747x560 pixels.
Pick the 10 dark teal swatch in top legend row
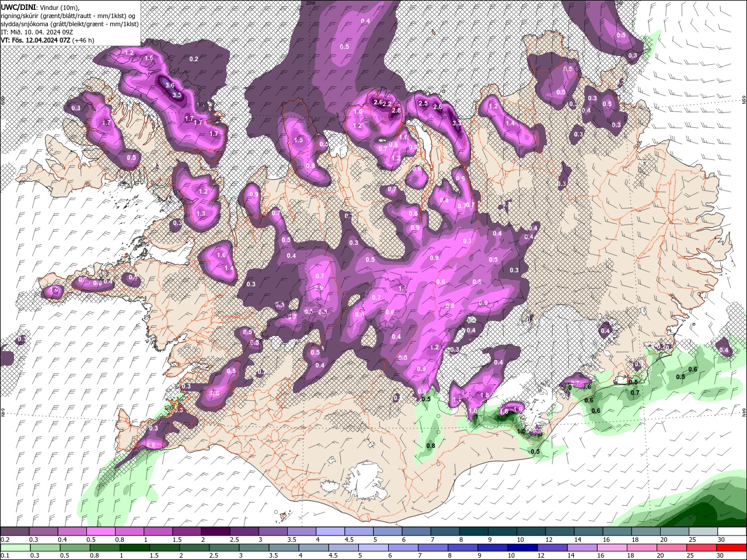[x=530, y=531]
